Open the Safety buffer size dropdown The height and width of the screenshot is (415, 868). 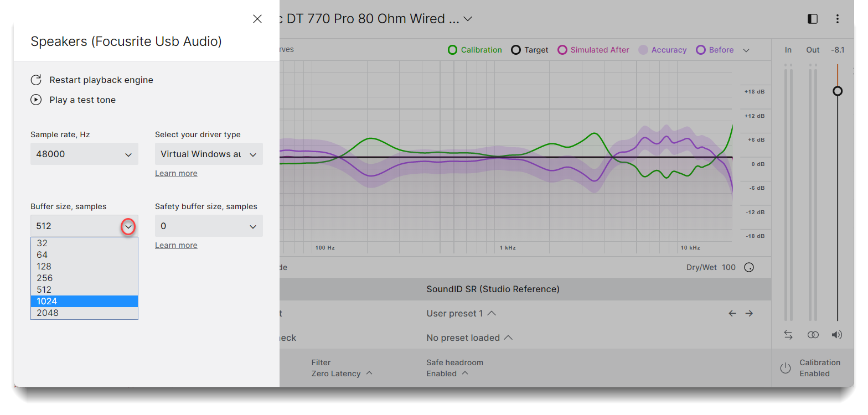(209, 226)
